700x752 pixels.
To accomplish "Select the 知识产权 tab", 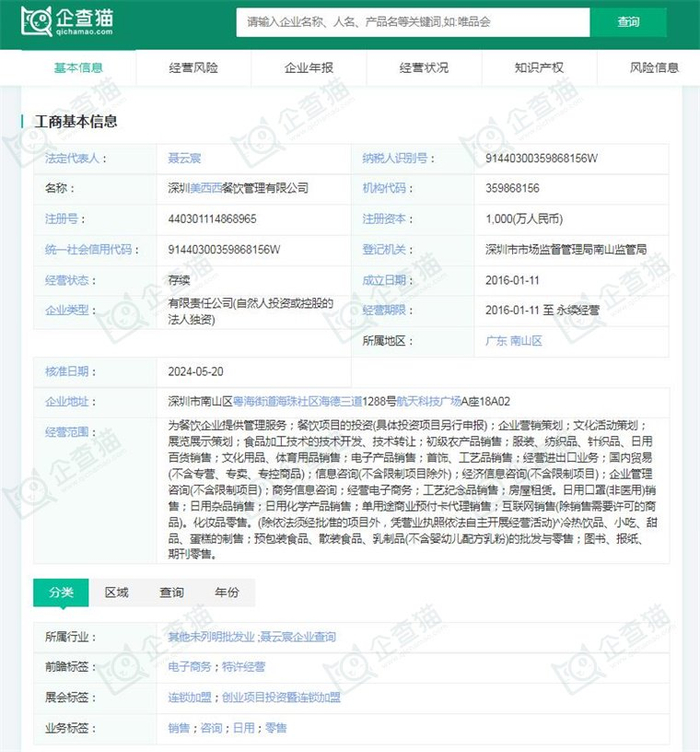I will [x=539, y=68].
